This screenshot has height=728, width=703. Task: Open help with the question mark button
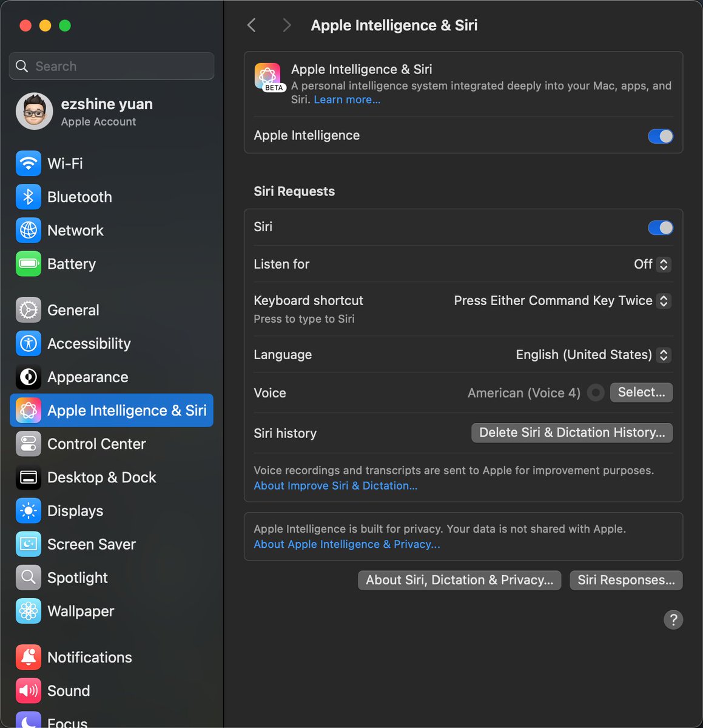click(673, 619)
